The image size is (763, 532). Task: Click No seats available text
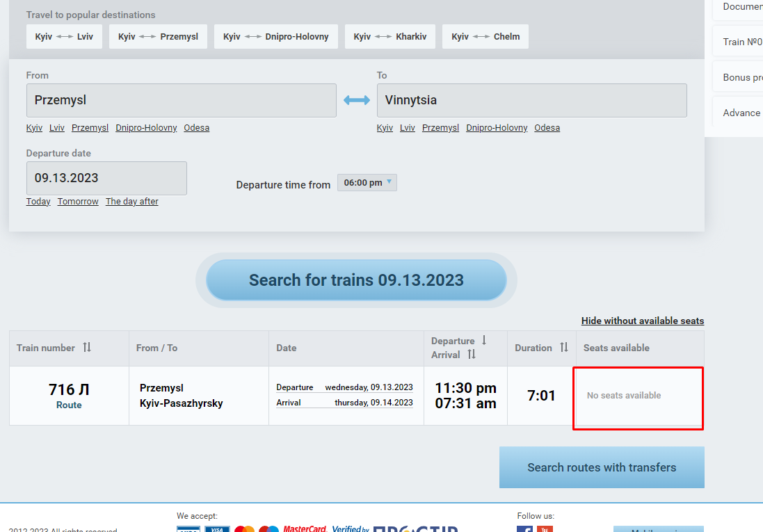[x=624, y=395]
